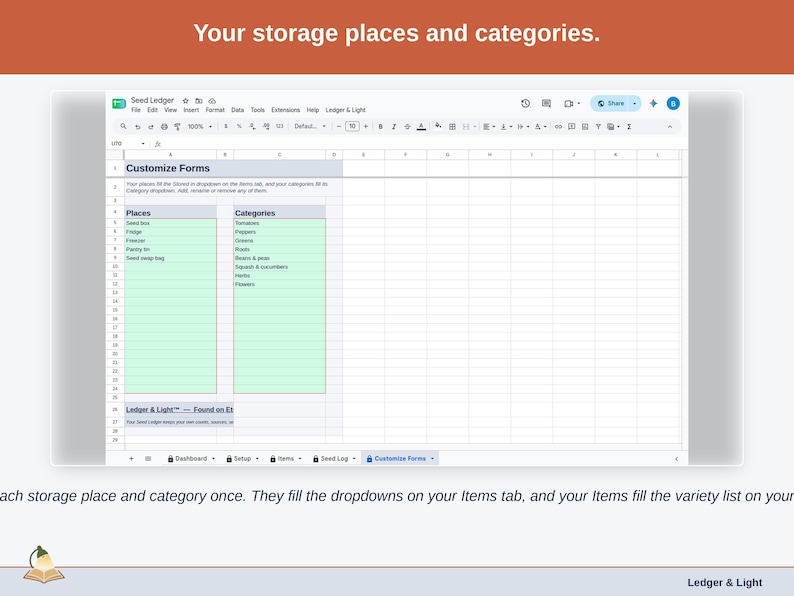
Task: Open the Ledger & Light menu
Action: (345, 110)
